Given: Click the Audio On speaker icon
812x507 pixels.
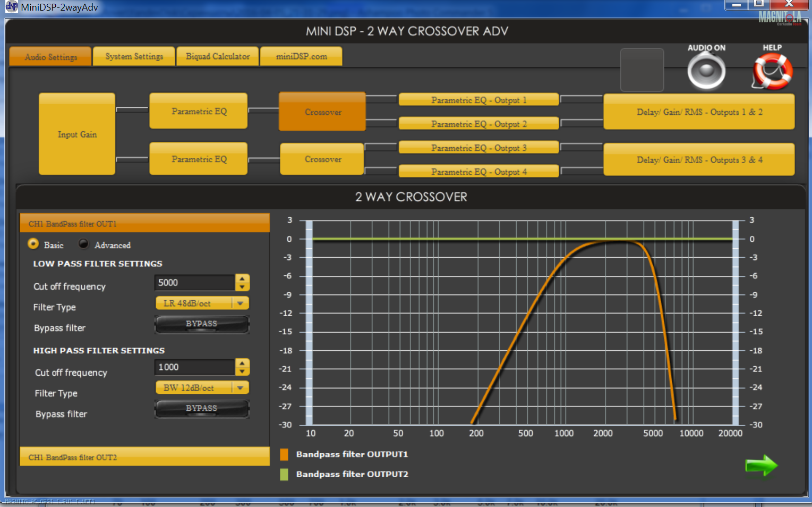Looking at the screenshot, I should coord(706,72).
